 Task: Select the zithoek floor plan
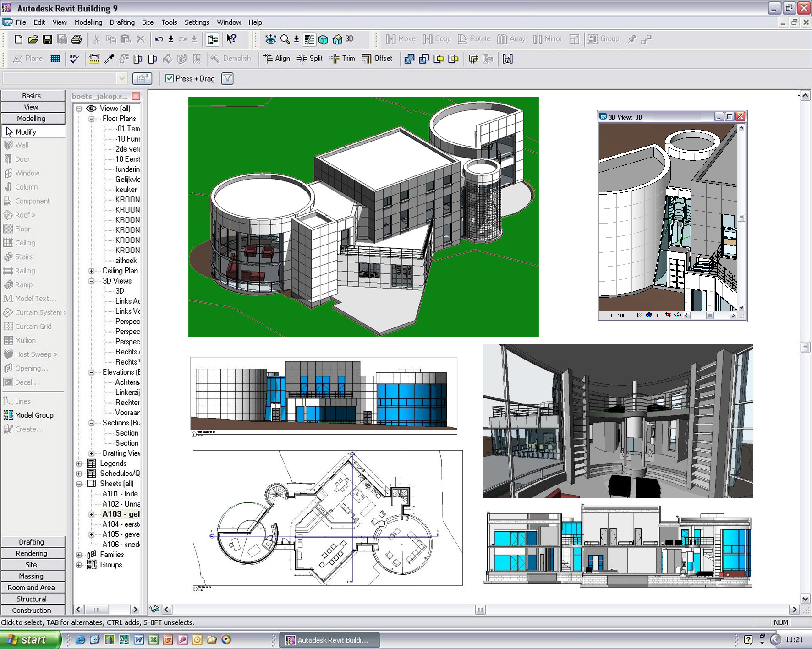click(x=126, y=261)
